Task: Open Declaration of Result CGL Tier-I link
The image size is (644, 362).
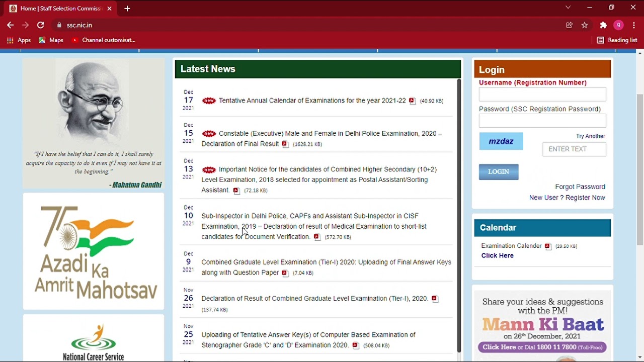Action: [315, 299]
